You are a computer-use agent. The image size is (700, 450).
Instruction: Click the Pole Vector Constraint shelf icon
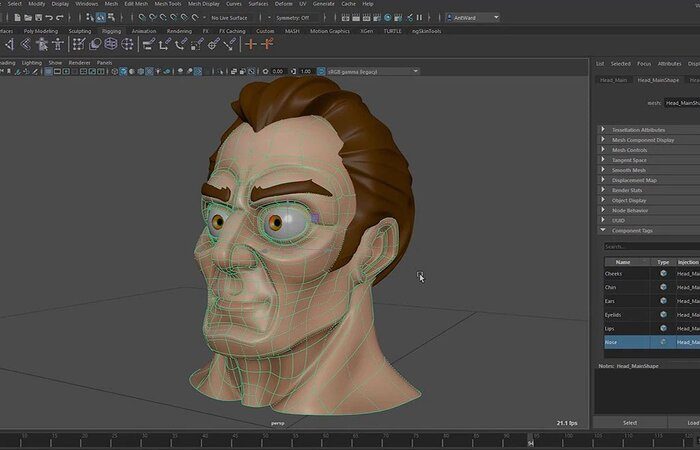click(229, 44)
